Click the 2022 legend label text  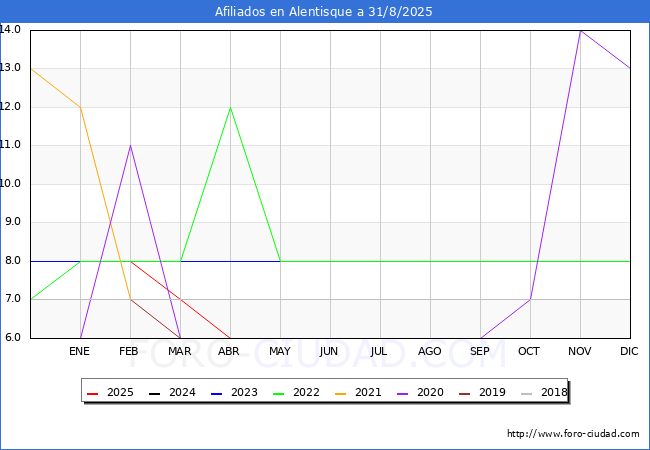pyautogui.click(x=306, y=392)
